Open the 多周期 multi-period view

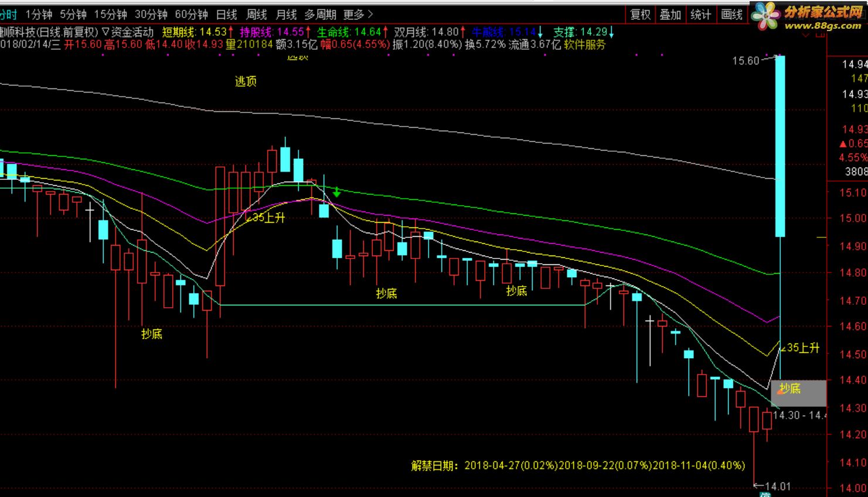tap(321, 15)
